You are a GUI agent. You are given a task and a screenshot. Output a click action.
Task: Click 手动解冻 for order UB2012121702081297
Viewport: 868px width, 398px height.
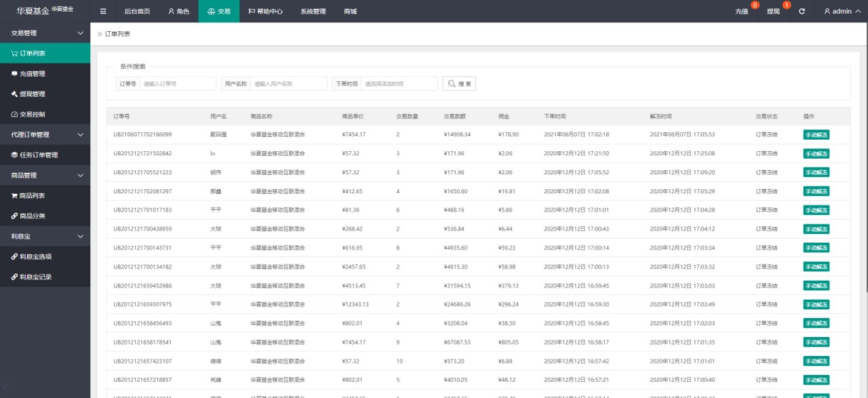(816, 191)
